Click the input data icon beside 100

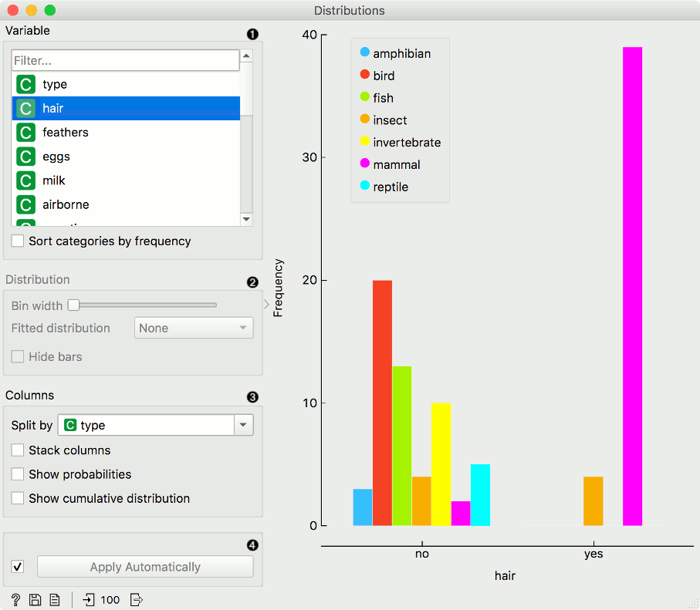tap(89, 600)
